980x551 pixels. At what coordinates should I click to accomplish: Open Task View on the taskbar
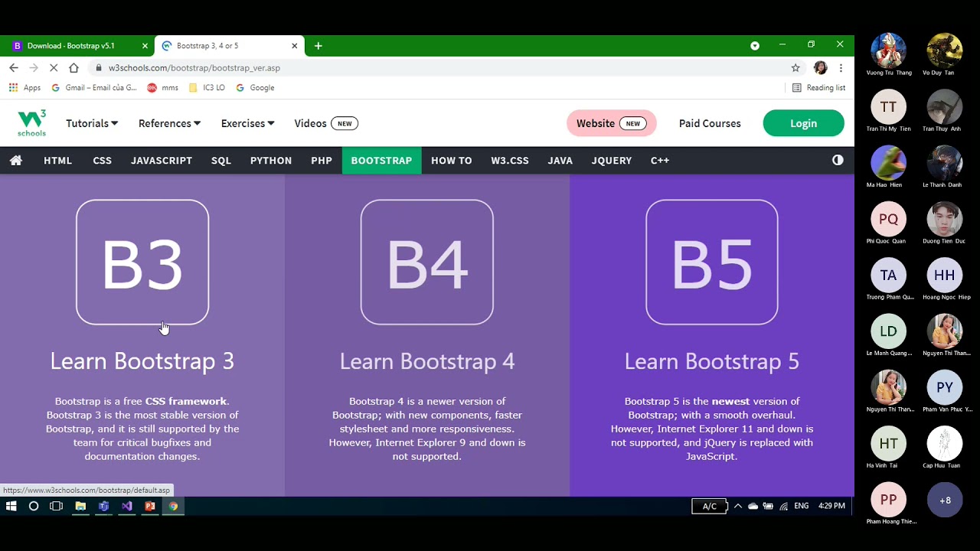pyautogui.click(x=56, y=506)
